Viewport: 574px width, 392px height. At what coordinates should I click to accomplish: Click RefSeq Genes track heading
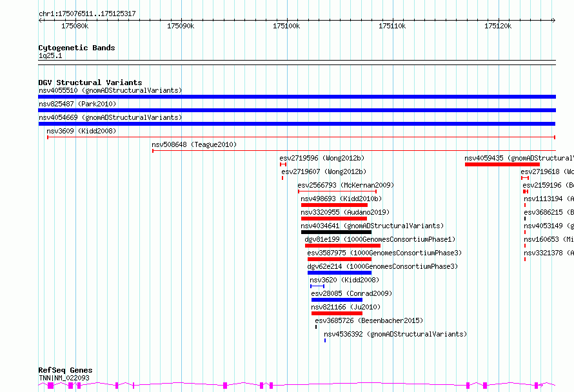click(x=65, y=370)
